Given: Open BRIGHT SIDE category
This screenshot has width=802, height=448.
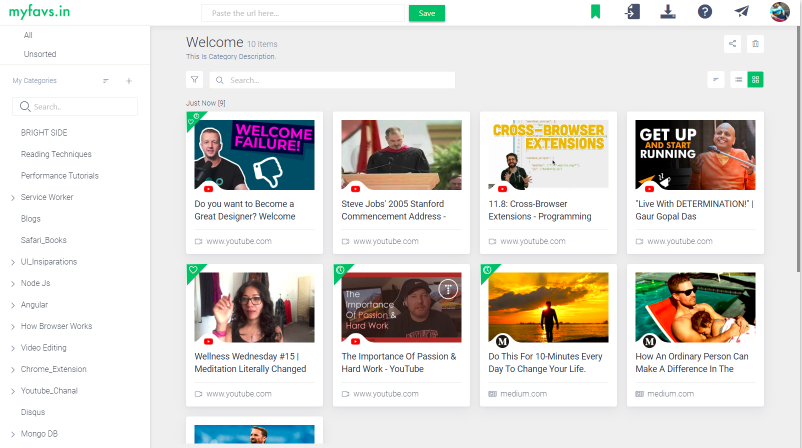Looking at the screenshot, I should 44,132.
